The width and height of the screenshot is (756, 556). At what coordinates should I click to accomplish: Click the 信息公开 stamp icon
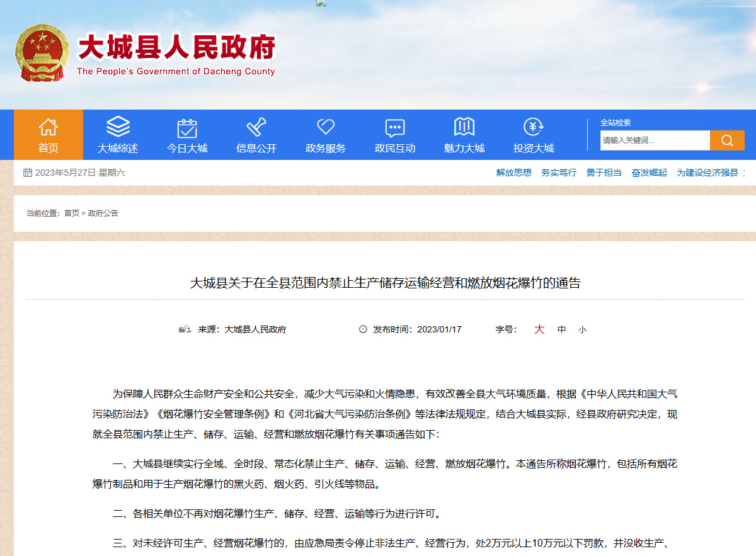pyautogui.click(x=256, y=127)
